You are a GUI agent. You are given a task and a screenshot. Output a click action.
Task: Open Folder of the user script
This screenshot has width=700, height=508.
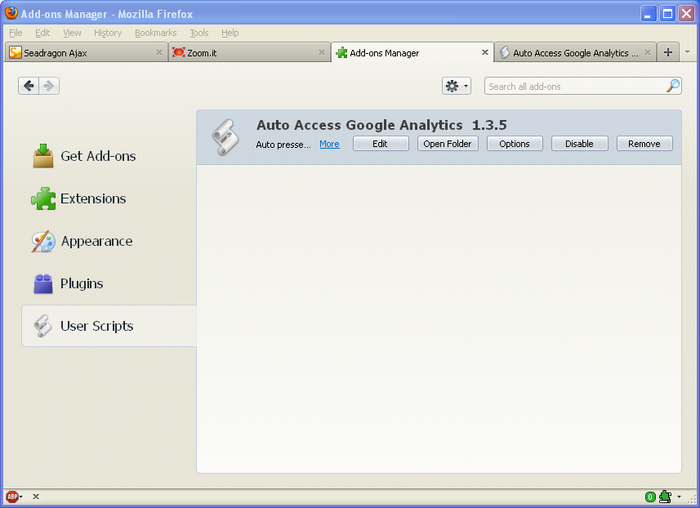pyautogui.click(x=447, y=144)
